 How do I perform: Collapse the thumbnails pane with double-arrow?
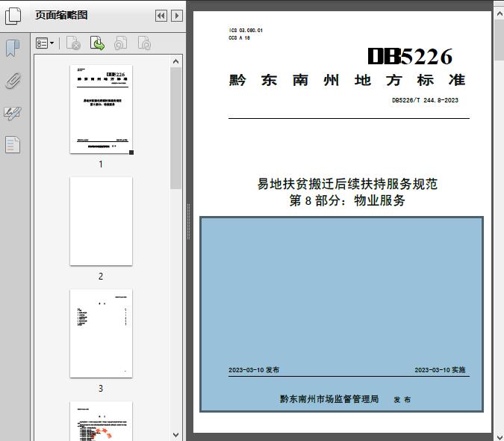coord(161,16)
